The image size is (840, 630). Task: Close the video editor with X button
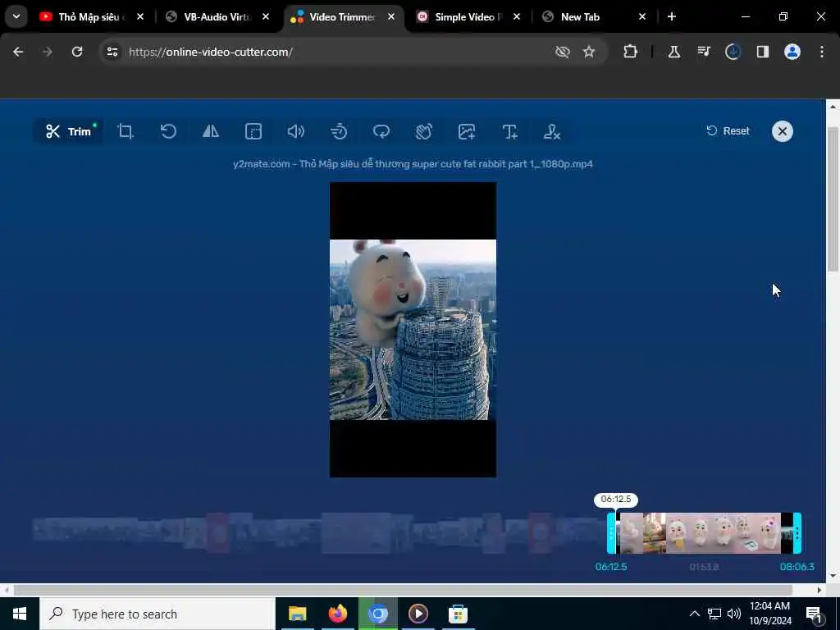[x=782, y=131]
